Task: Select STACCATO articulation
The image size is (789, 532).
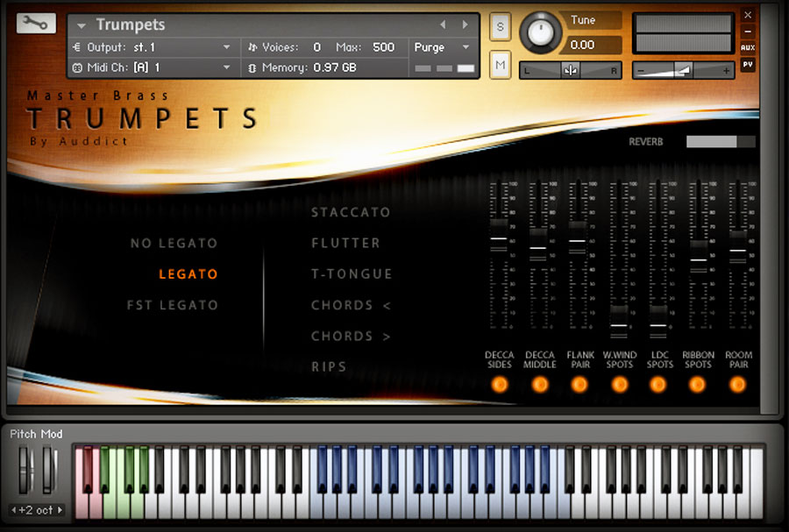Action: [351, 212]
